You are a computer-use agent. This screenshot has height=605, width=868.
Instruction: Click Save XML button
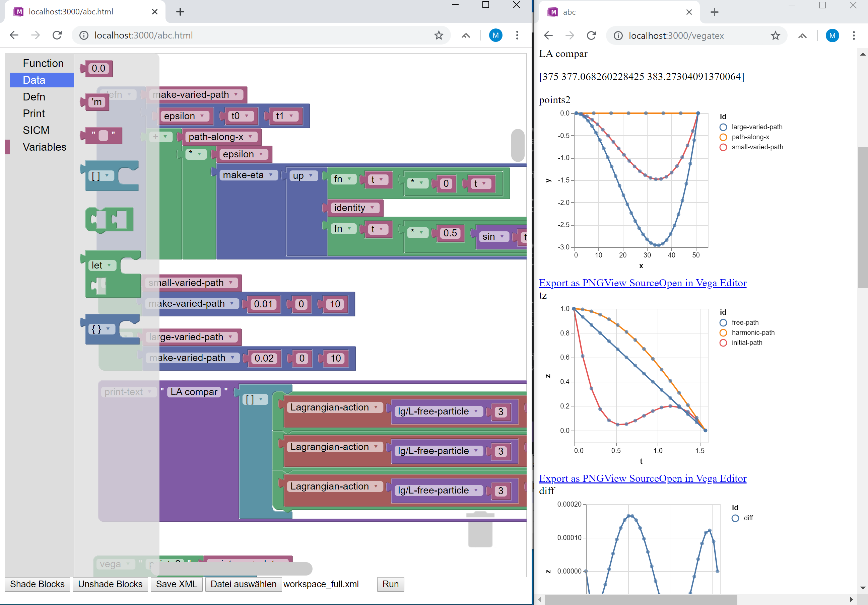pyautogui.click(x=176, y=584)
